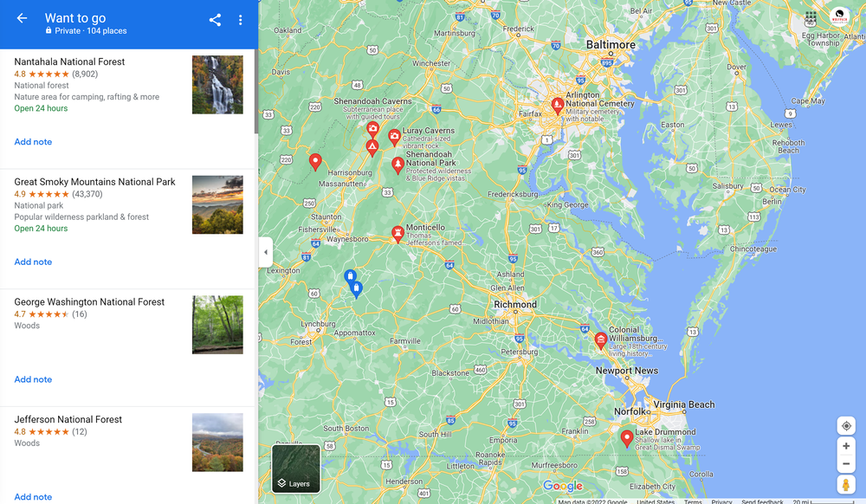Open the Google account avatar
This screenshot has width=866, height=504.
839,16
